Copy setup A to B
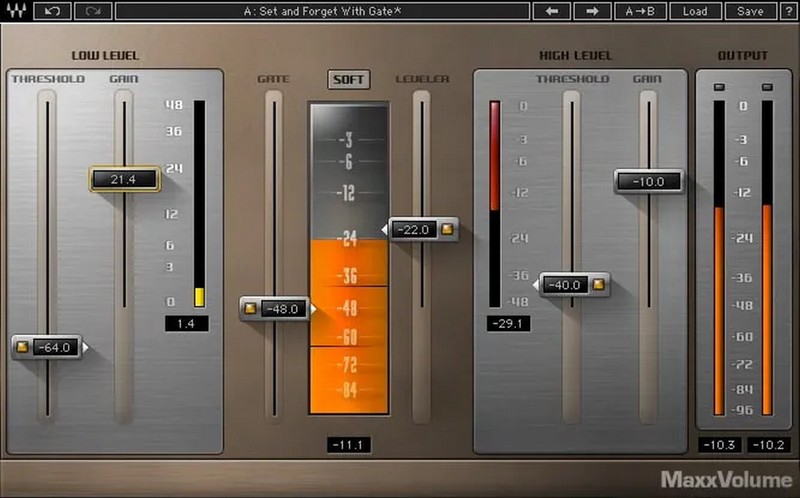This screenshot has height=498, width=800. click(640, 11)
